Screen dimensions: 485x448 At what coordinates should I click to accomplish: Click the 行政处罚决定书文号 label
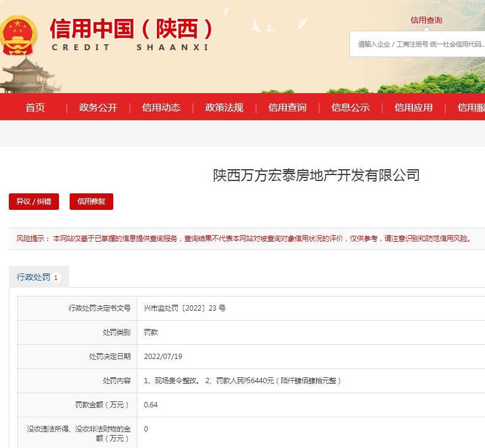[100, 308]
